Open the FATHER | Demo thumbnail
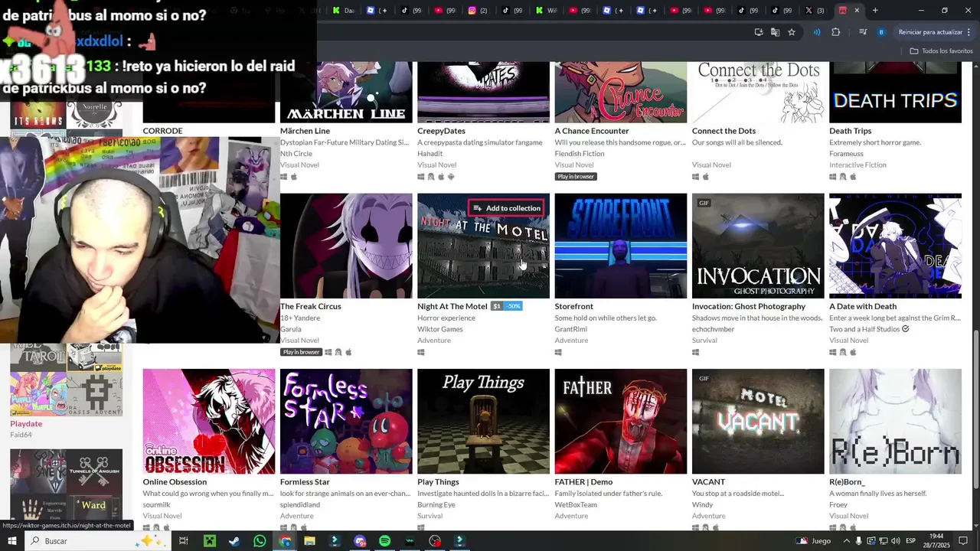 pyautogui.click(x=621, y=422)
